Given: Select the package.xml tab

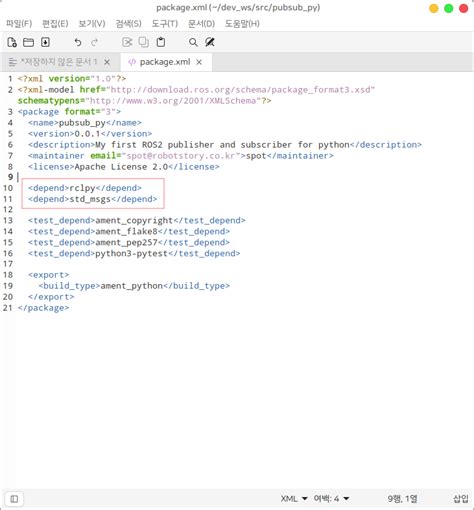Looking at the screenshot, I should coord(165,62).
